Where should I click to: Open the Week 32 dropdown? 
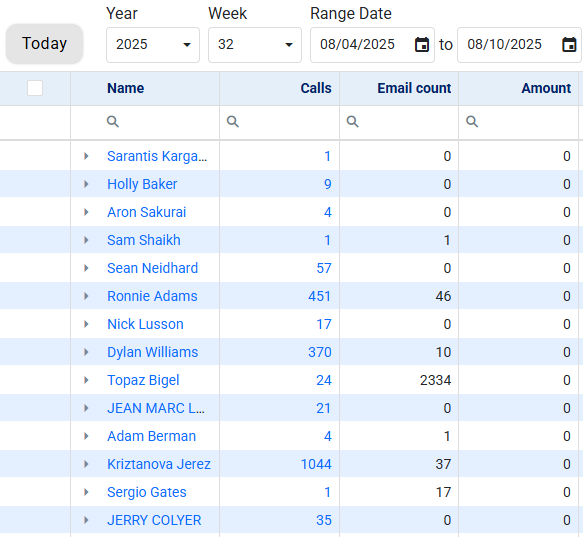tap(255, 45)
